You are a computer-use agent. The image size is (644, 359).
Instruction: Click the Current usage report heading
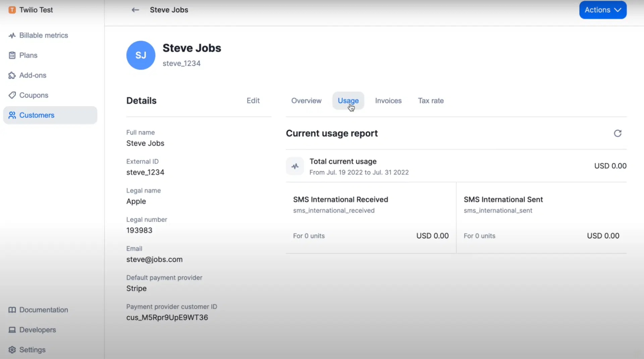332,133
